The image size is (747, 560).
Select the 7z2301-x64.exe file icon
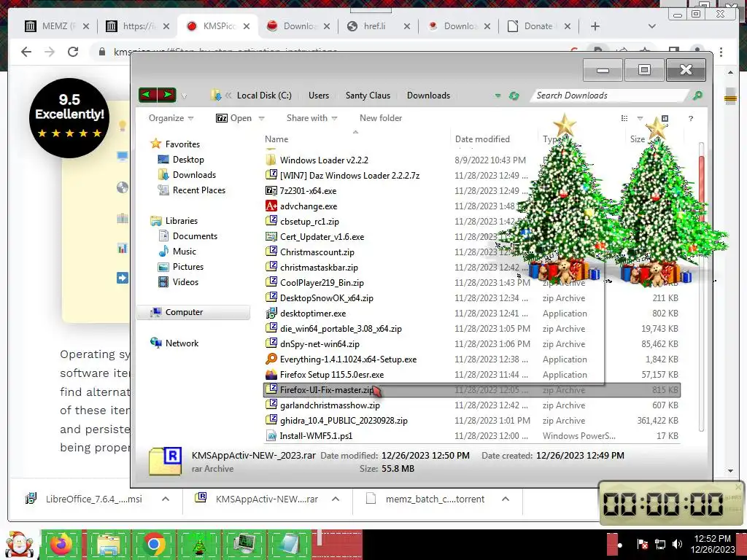click(x=271, y=190)
